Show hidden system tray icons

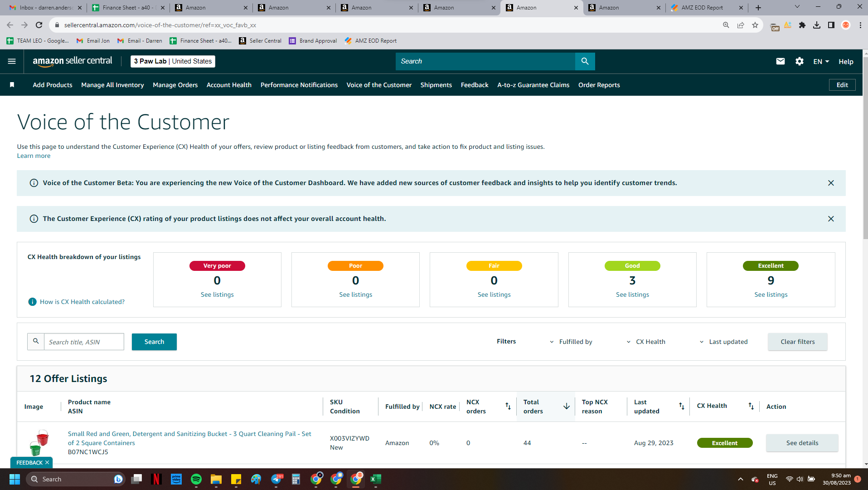pyautogui.click(x=741, y=479)
